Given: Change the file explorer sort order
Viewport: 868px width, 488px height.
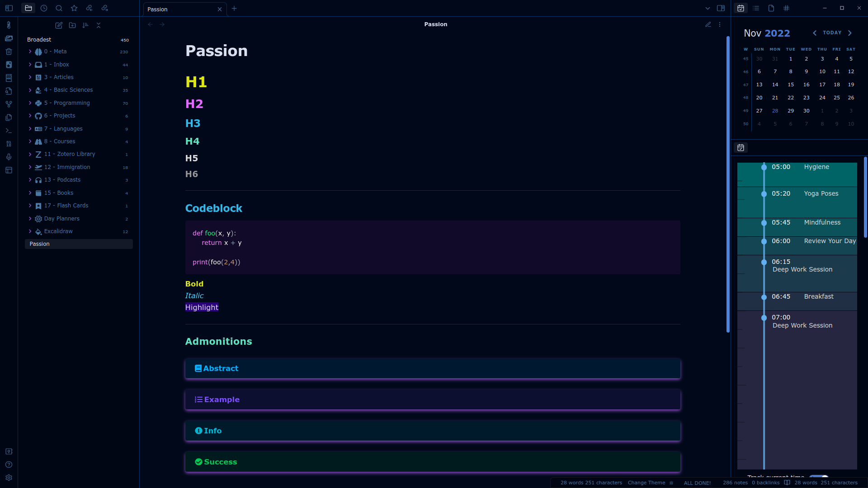Looking at the screenshot, I should coord(85,25).
